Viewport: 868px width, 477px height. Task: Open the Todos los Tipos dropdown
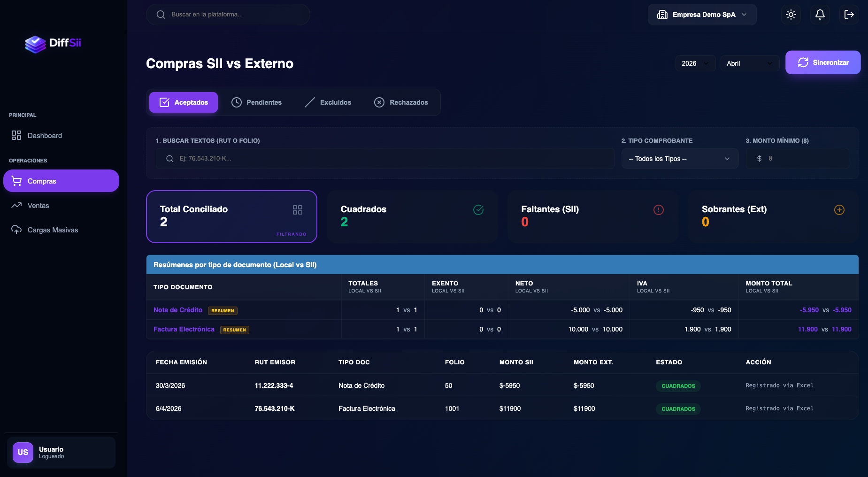[679, 159]
